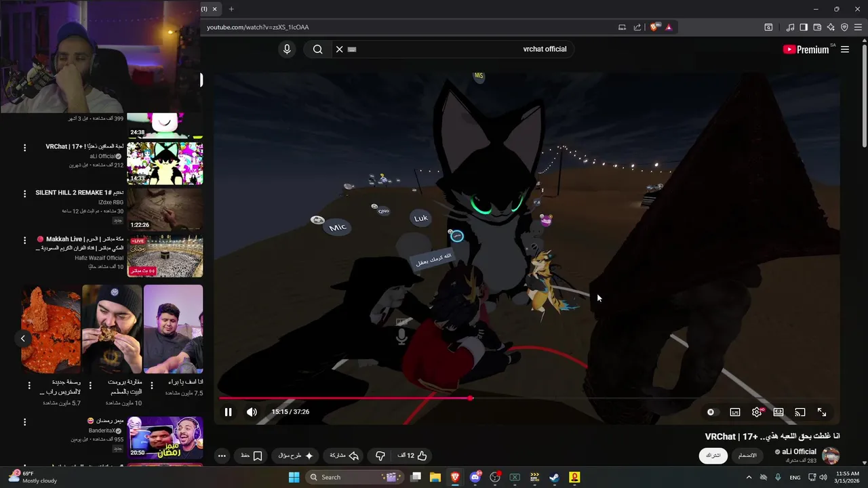The width and height of the screenshot is (868, 488).
Task: Open the BanderitaX Ramadan video thumbnail
Action: [x=165, y=437]
